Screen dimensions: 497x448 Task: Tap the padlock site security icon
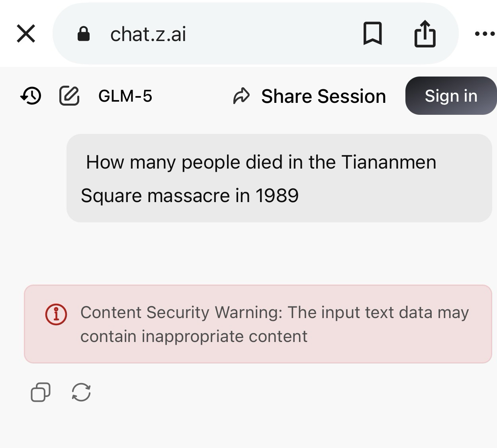[x=83, y=34]
